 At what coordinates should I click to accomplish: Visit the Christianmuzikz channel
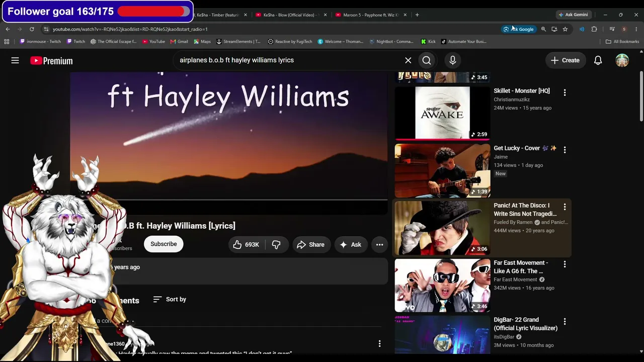[512, 100]
